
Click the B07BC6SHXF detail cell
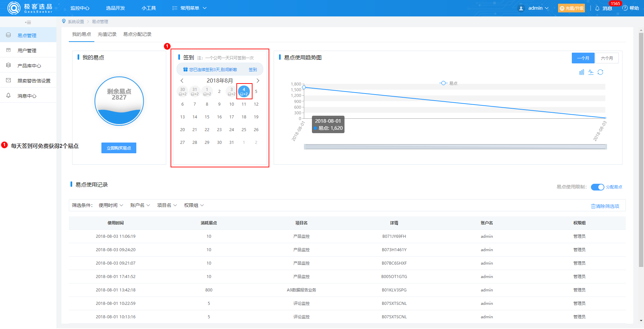point(394,263)
